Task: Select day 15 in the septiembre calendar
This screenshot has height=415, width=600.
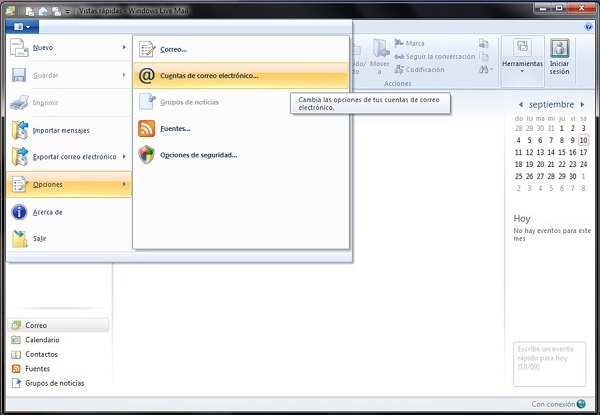Action: tap(562, 152)
